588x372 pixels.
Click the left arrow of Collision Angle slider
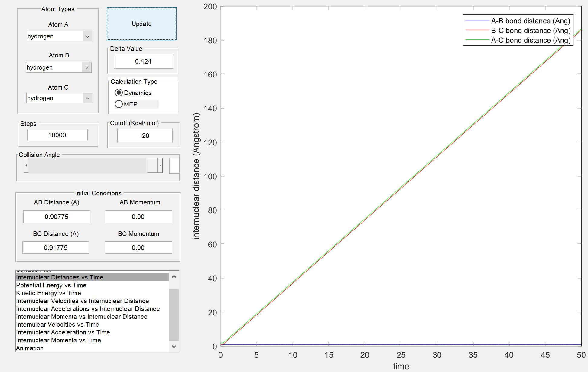[26, 165]
